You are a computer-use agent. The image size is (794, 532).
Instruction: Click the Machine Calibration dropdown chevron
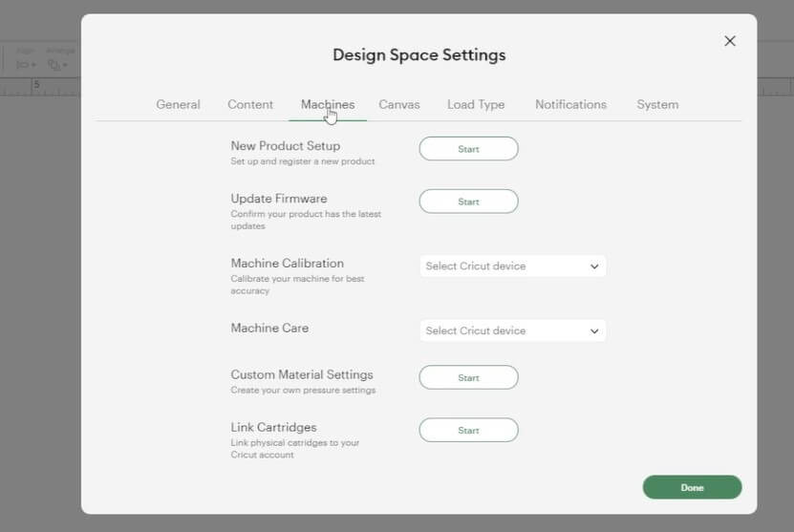coord(594,266)
